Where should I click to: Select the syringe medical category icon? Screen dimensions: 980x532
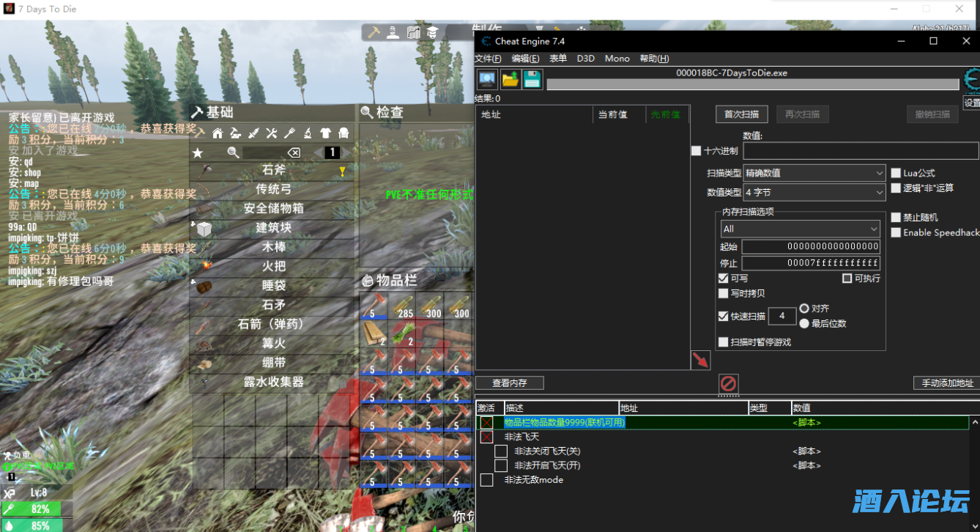pyautogui.click(x=253, y=133)
